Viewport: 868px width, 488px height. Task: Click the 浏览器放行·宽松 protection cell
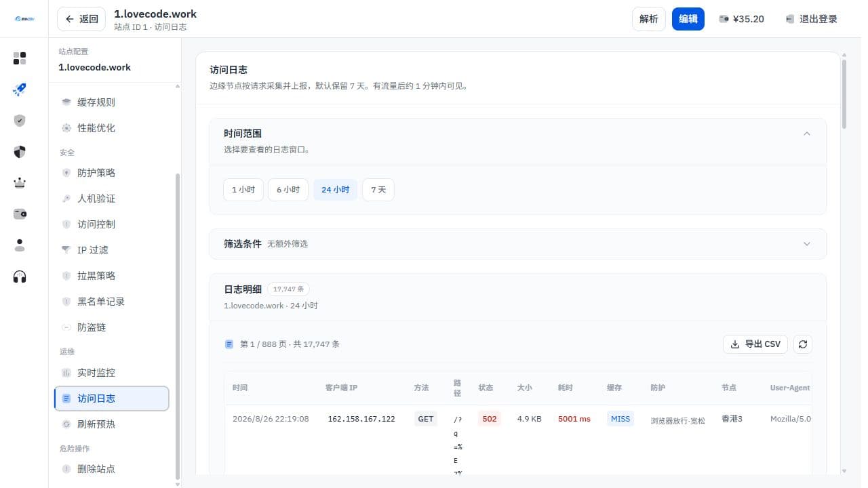[677, 421]
